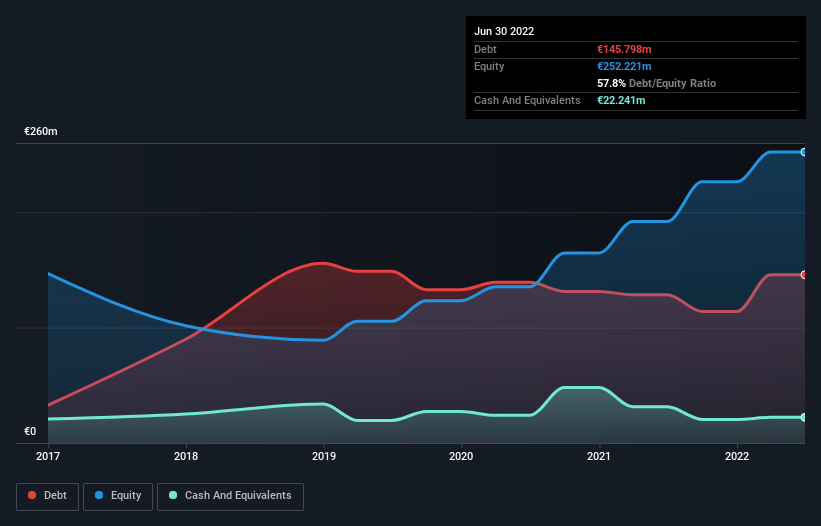Image resolution: width=821 pixels, height=526 pixels.
Task: Select the Equity endpoint marker on chart
Action: pyautogui.click(x=804, y=152)
